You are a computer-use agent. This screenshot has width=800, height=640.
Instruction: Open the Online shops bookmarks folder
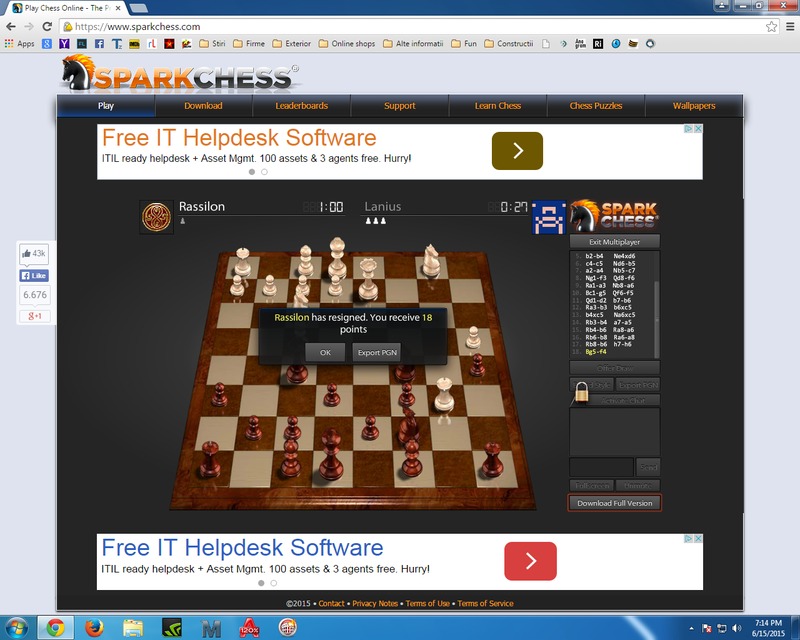(346, 44)
